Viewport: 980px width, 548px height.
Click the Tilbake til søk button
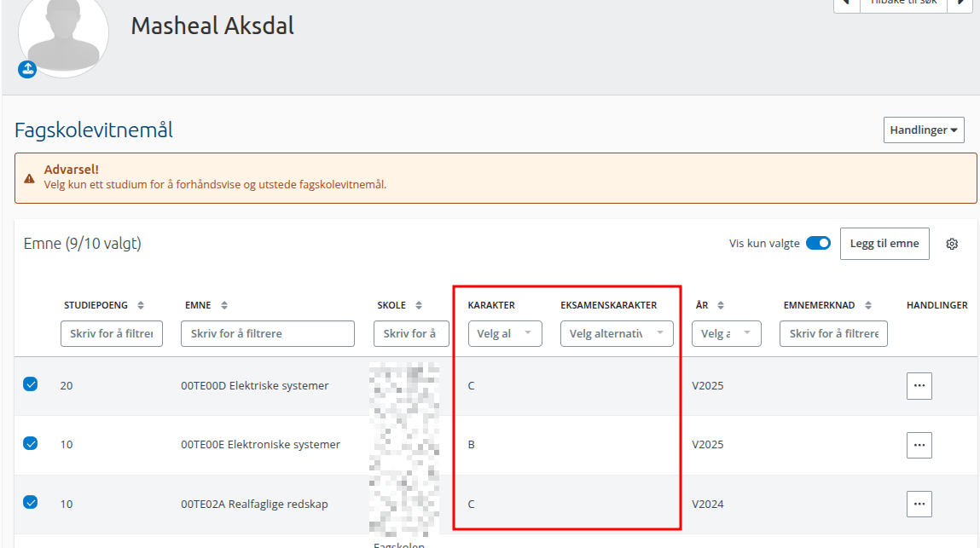(904, 3)
